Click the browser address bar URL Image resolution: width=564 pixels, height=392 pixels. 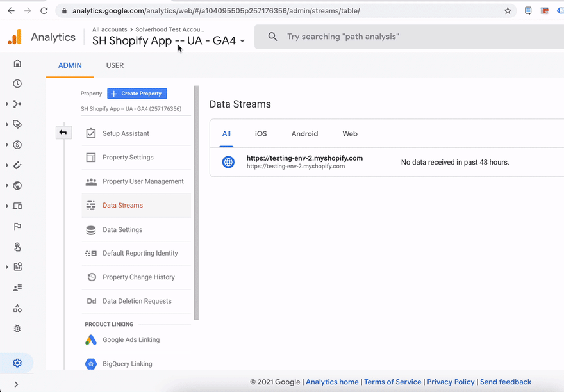coord(216,11)
